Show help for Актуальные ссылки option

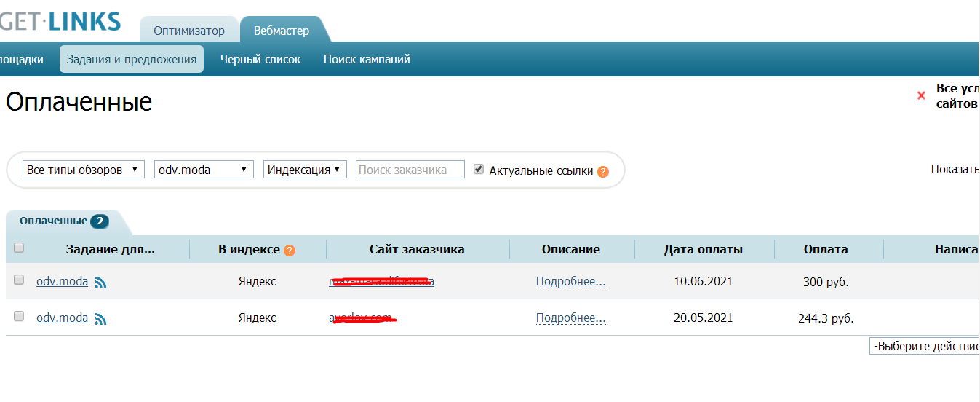click(x=602, y=172)
